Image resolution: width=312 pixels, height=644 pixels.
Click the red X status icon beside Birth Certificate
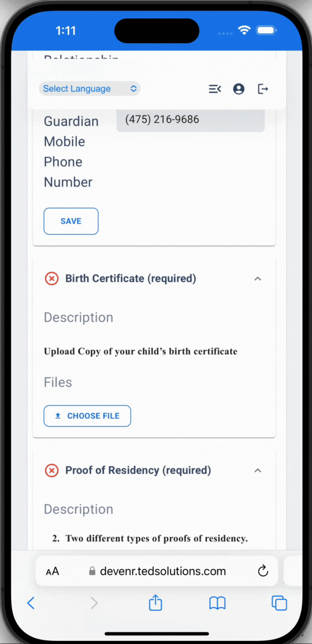(x=52, y=278)
